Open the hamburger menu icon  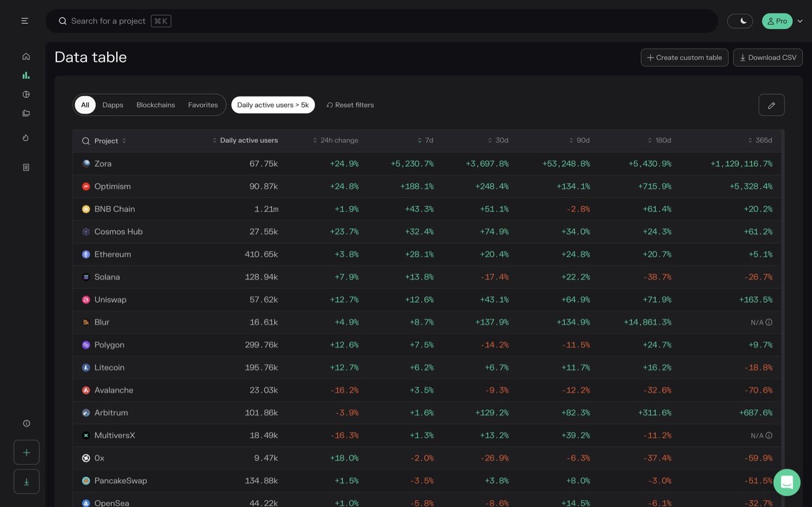click(25, 21)
